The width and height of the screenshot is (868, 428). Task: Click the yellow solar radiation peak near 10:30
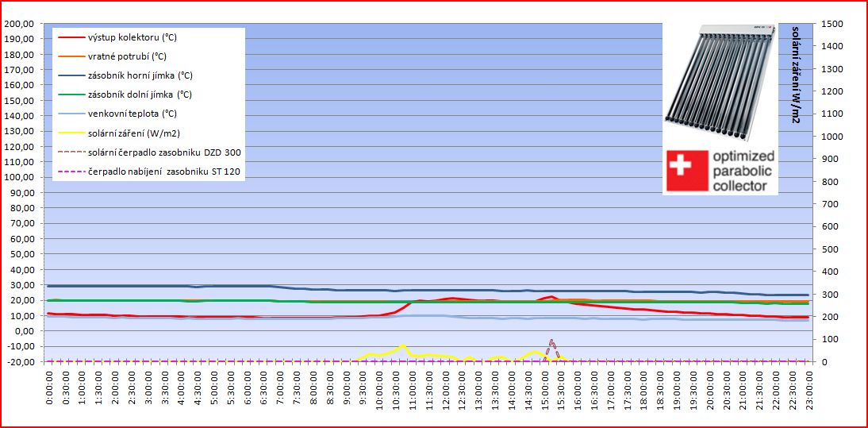coord(402,345)
